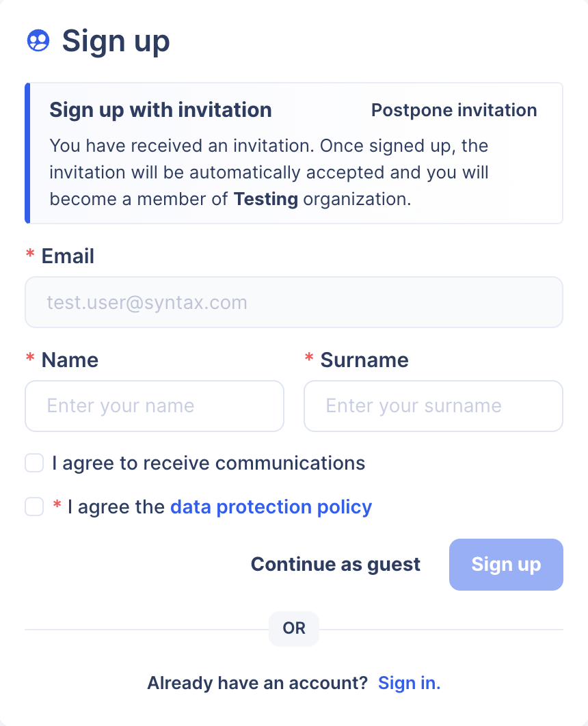
Task: Click the user group icon beside Sign up heading
Action: 38,41
